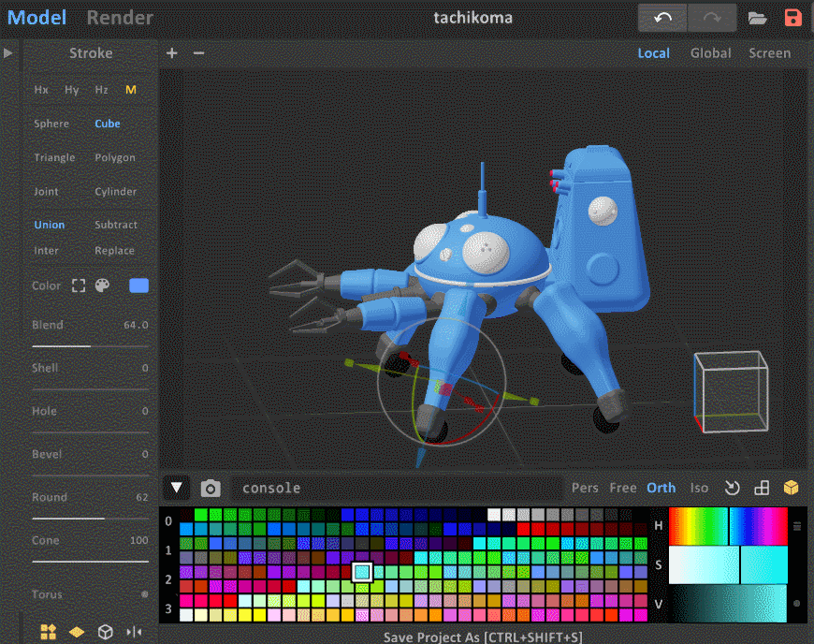Click the redo arrow button

click(713, 18)
